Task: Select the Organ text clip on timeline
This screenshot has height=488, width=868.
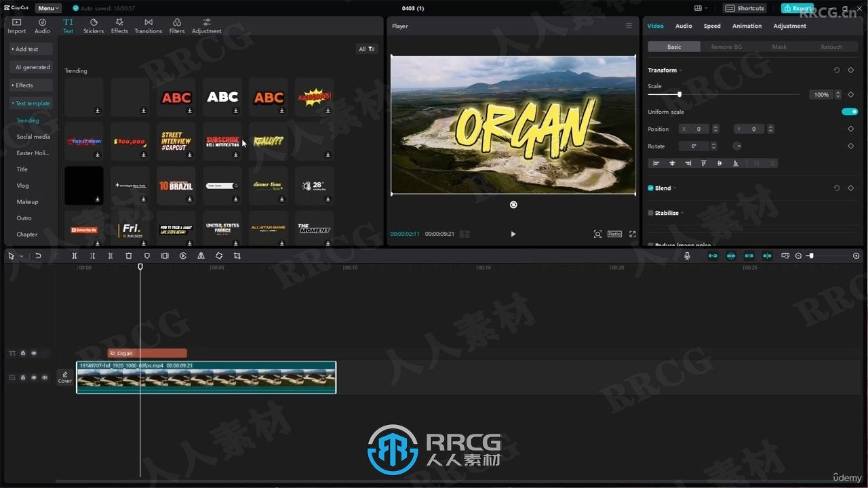Action: tap(147, 353)
